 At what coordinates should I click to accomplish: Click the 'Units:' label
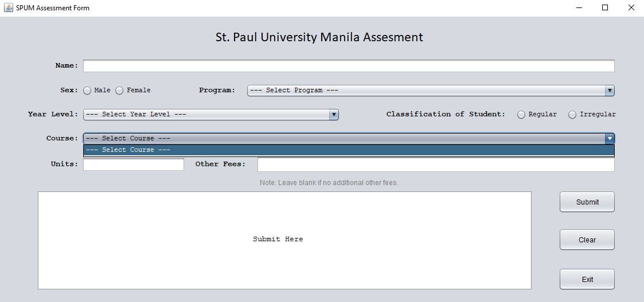64,164
